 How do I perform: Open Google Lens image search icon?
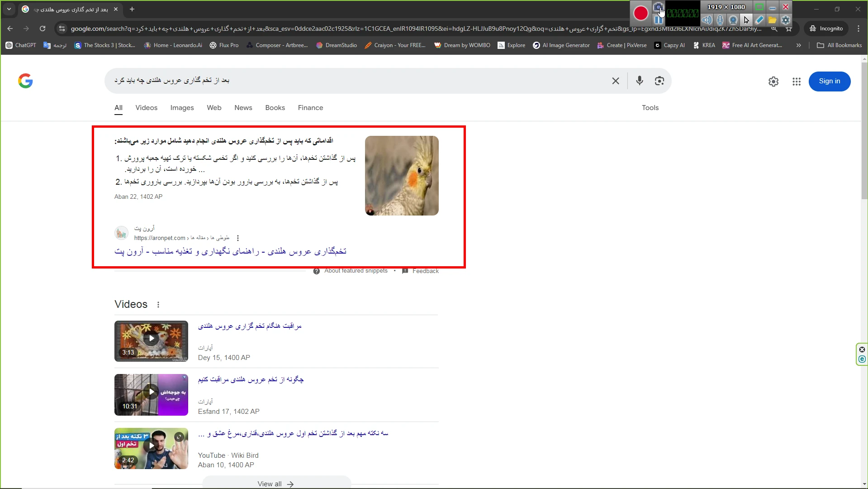pyautogui.click(x=659, y=81)
